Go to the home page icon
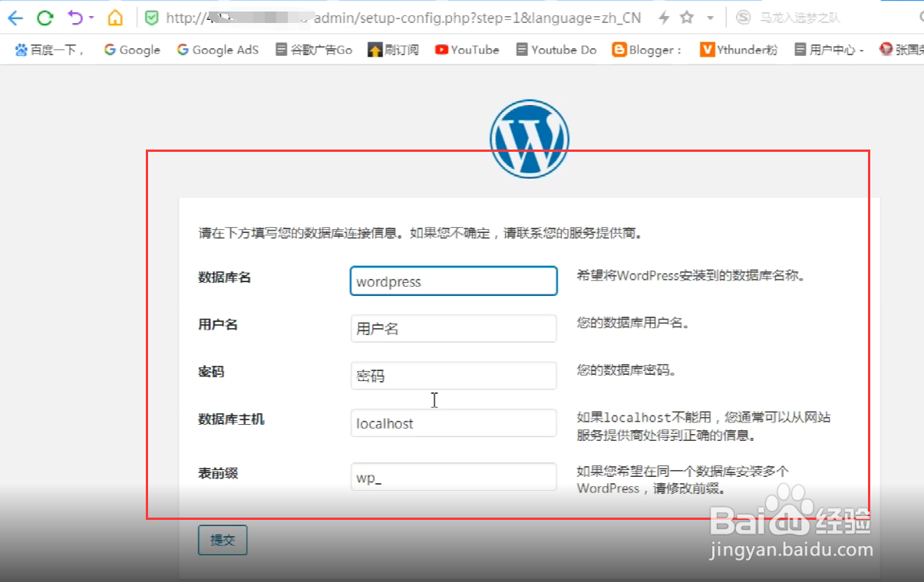 [115, 18]
